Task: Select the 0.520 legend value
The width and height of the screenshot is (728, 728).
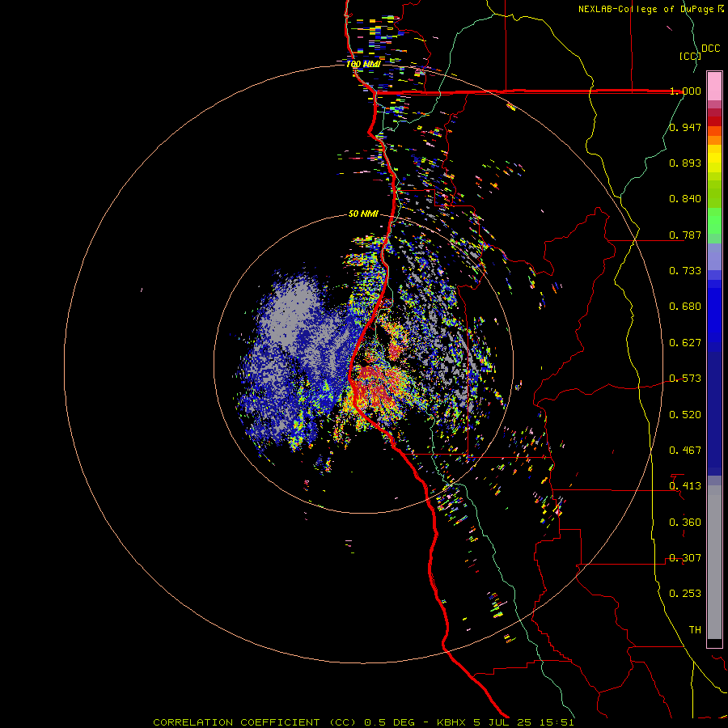Action: click(685, 415)
